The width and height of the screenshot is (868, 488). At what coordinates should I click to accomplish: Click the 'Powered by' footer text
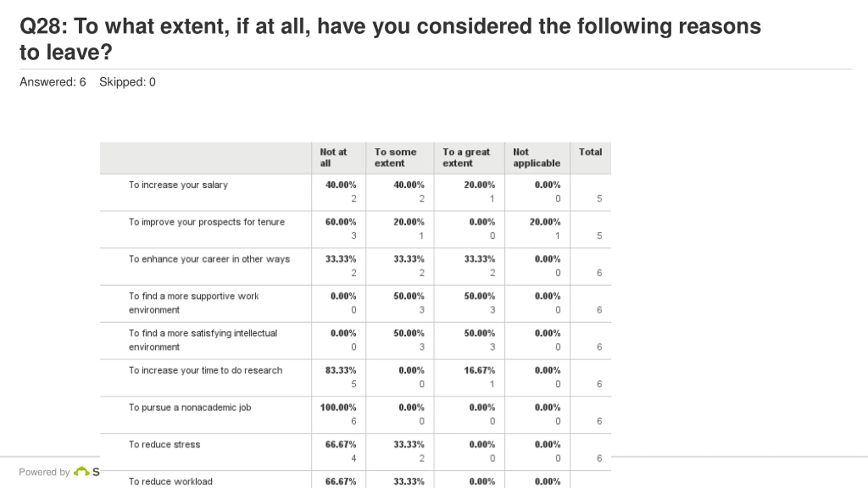pos(44,472)
